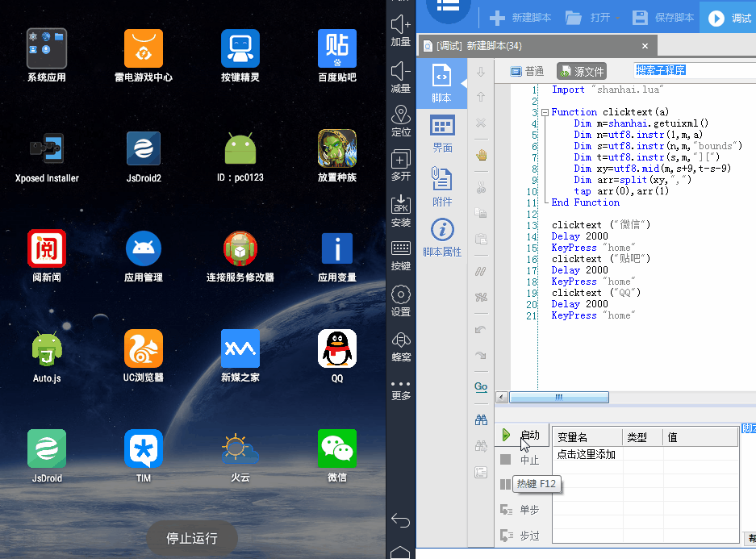Click 停止运行 stop running button
This screenshot has width=756, height=559.
click(x=192, y=538)
